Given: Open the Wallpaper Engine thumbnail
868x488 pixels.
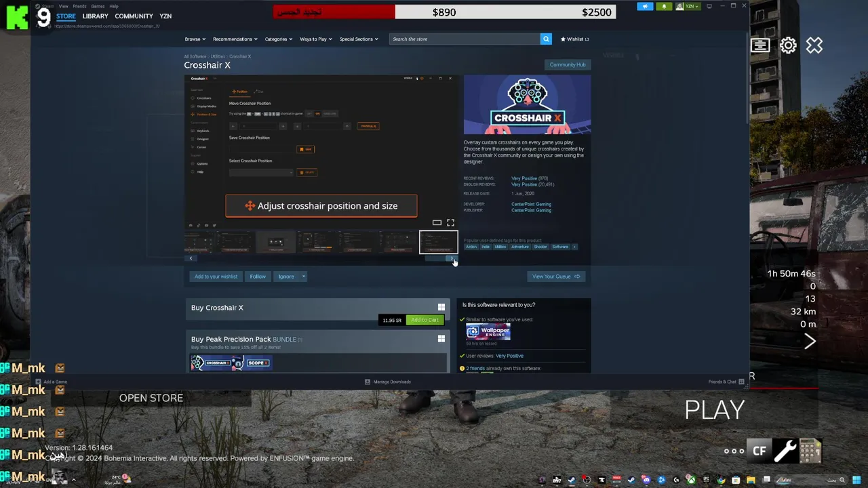Looking at the screenshot, I should click(x=488, y=331).
